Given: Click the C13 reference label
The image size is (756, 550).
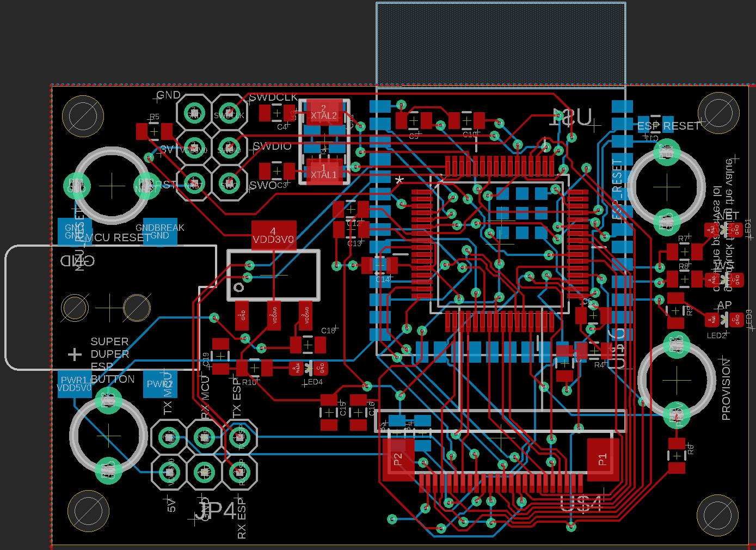Looking at the screenshot, I should [354, 243].
